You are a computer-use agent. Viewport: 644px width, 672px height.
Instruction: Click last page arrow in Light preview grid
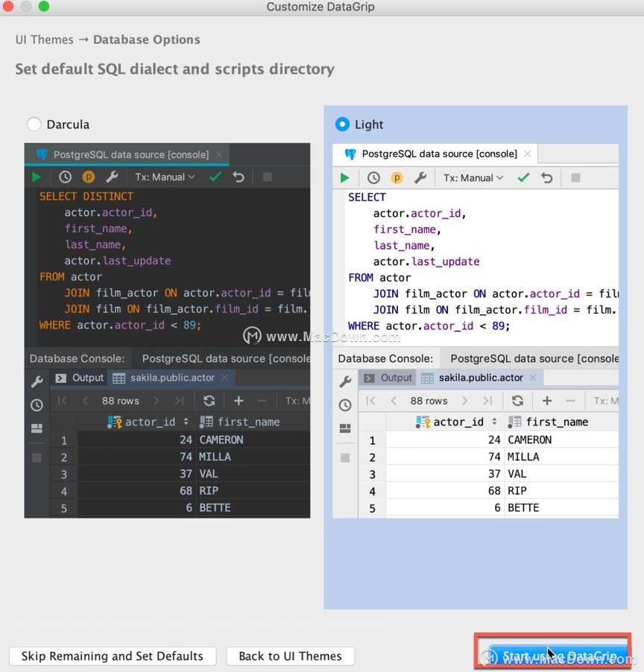[x=487, y=401]
